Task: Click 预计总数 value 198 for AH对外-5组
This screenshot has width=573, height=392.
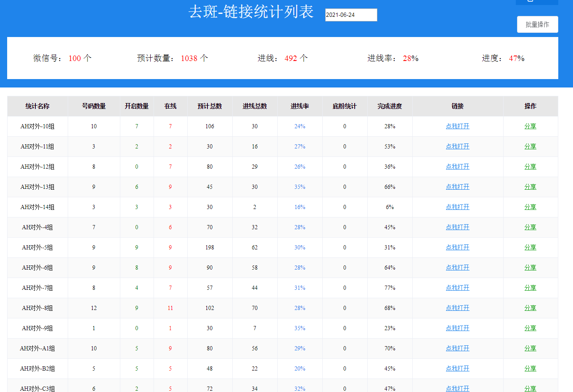Action: point(210,247)
